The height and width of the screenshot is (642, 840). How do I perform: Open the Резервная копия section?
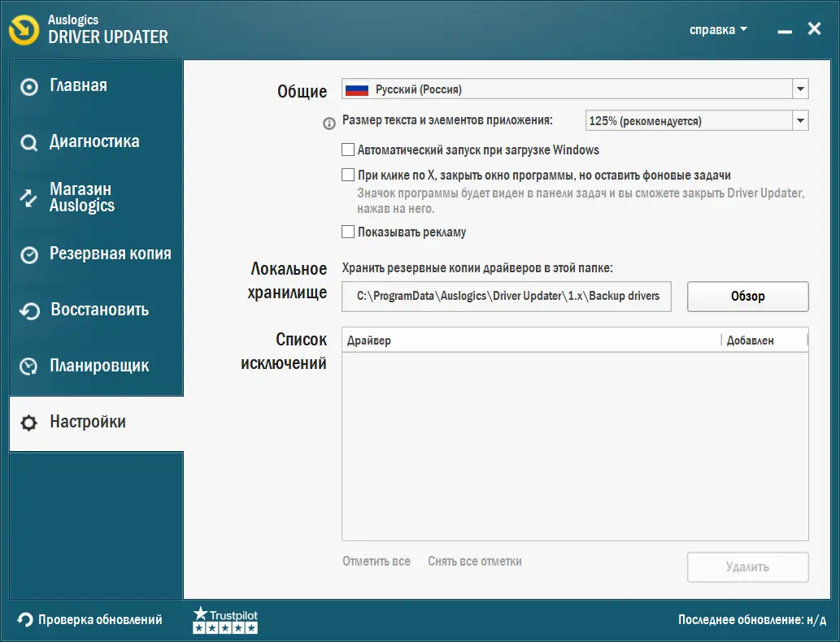click(97, 254)
